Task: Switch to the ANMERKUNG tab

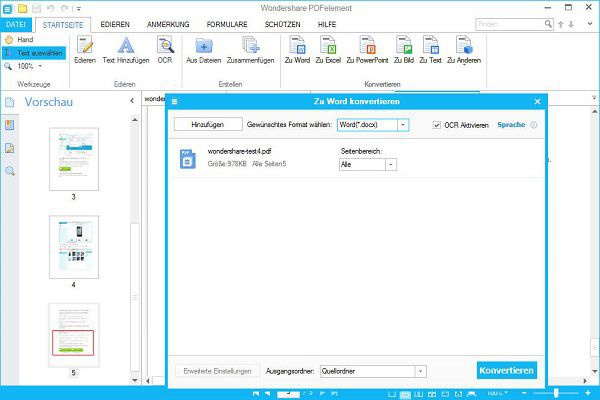Action: tap(168, 24)
